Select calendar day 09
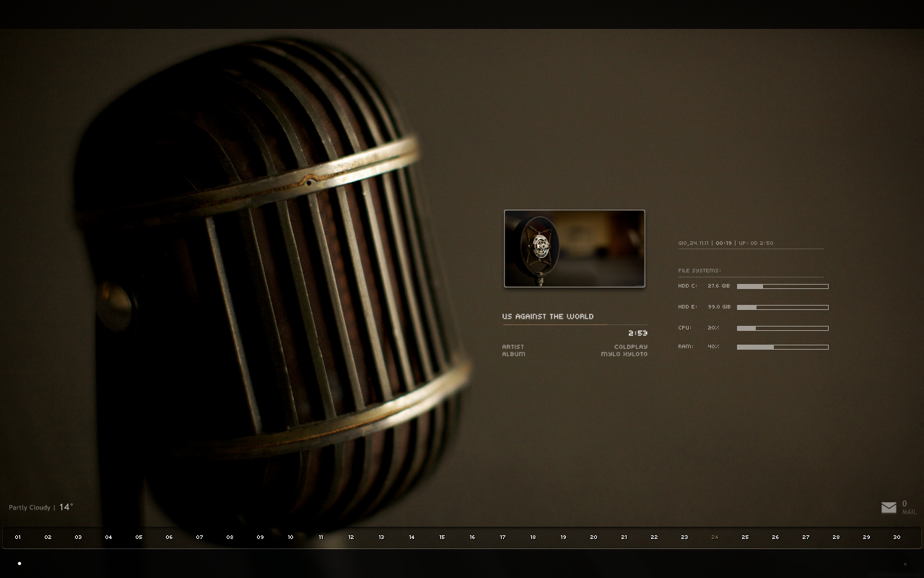 click(x=260, y=537)
